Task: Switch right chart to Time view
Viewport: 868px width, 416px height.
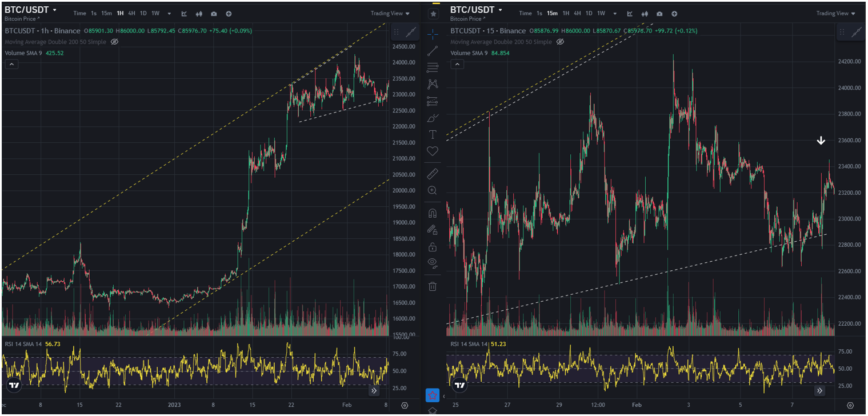Action: pos(526,13)
